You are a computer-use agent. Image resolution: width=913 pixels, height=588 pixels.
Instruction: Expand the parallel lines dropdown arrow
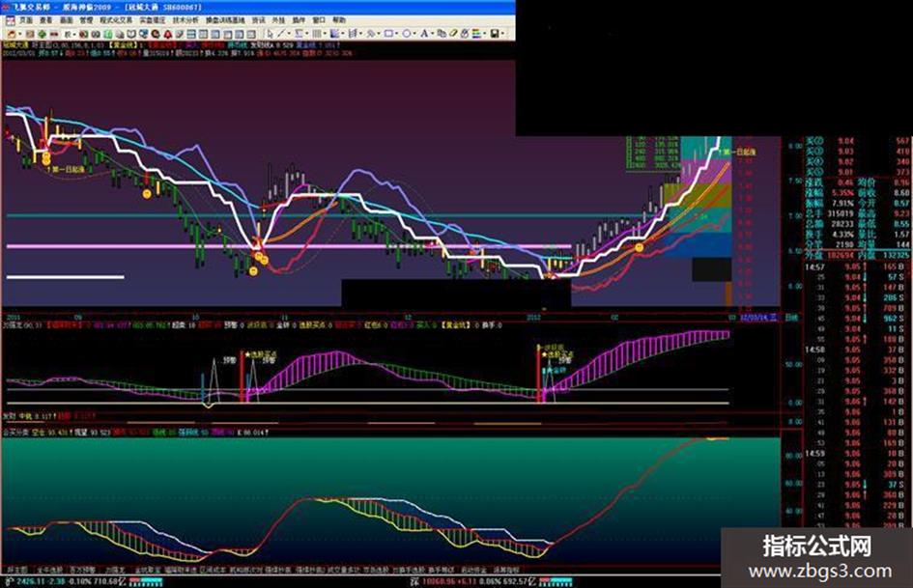point(325,34)
